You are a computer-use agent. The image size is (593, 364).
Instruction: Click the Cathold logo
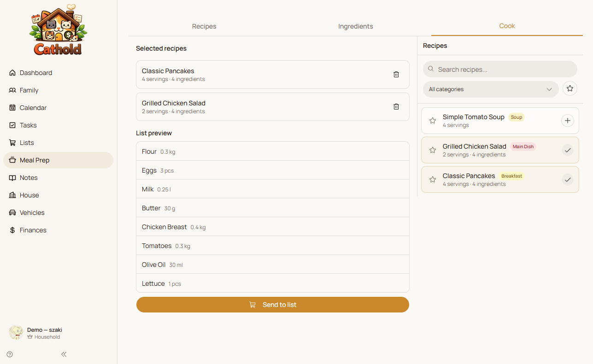(58, 30)
